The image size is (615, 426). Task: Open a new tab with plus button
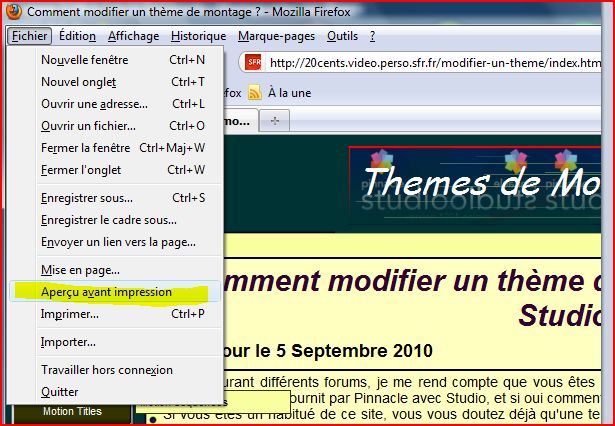point(275,121)
